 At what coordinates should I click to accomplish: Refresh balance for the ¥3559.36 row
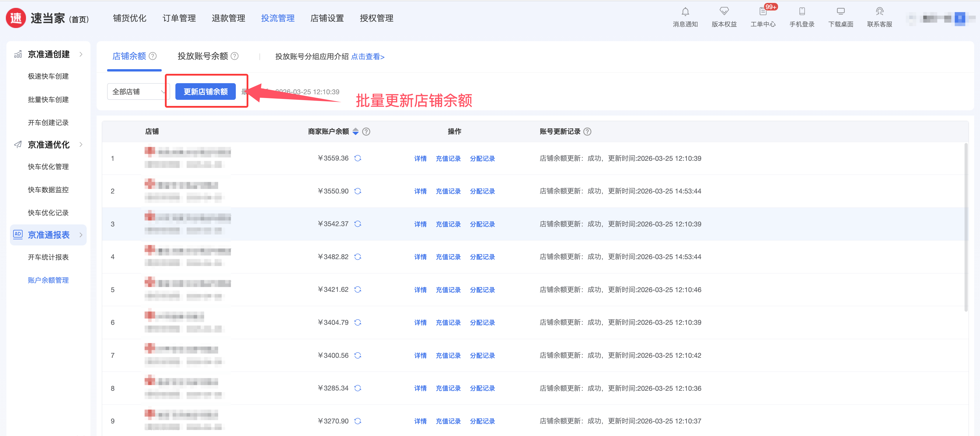[358, 158]
